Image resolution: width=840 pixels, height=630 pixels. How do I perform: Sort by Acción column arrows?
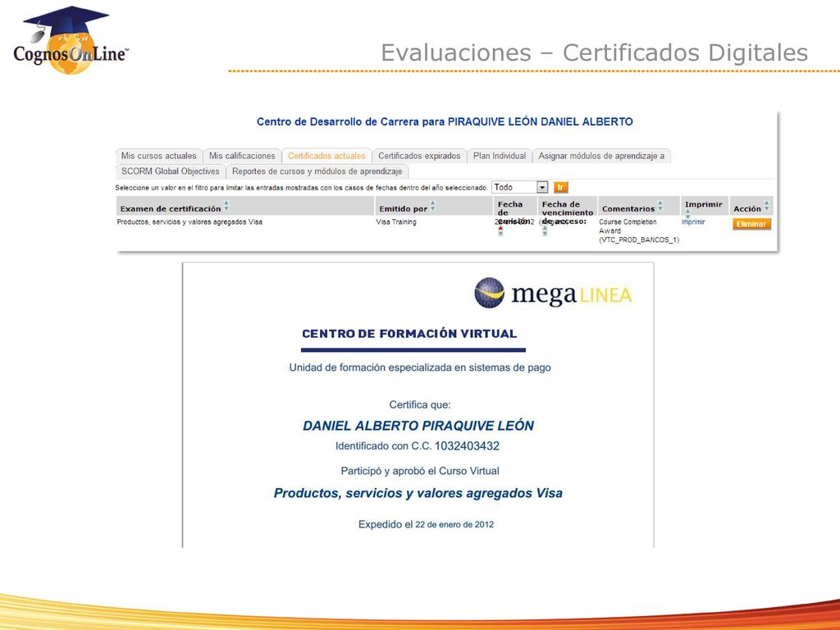767,206
